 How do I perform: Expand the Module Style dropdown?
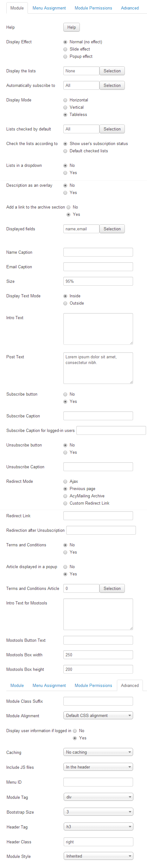98,856
